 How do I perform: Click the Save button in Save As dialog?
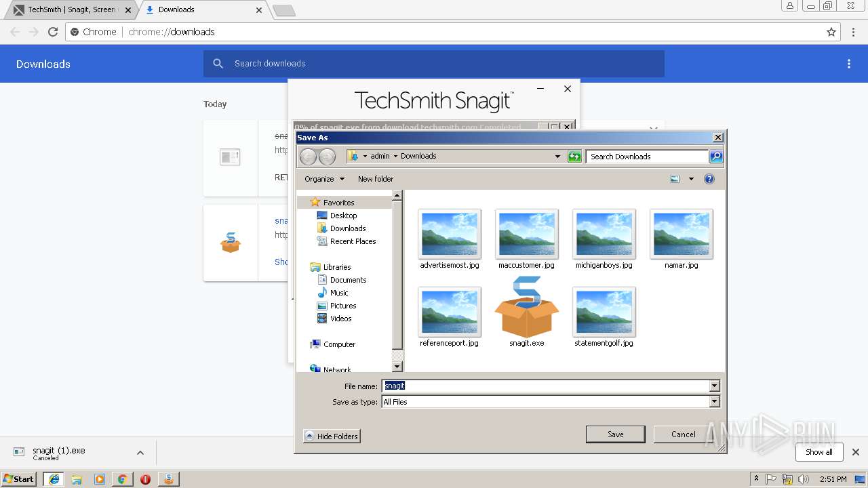(615, 434)
